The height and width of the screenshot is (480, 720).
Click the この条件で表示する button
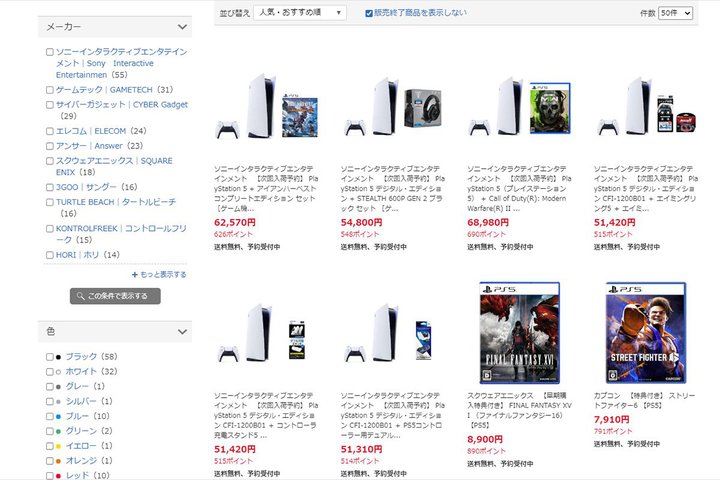(115, 296)
